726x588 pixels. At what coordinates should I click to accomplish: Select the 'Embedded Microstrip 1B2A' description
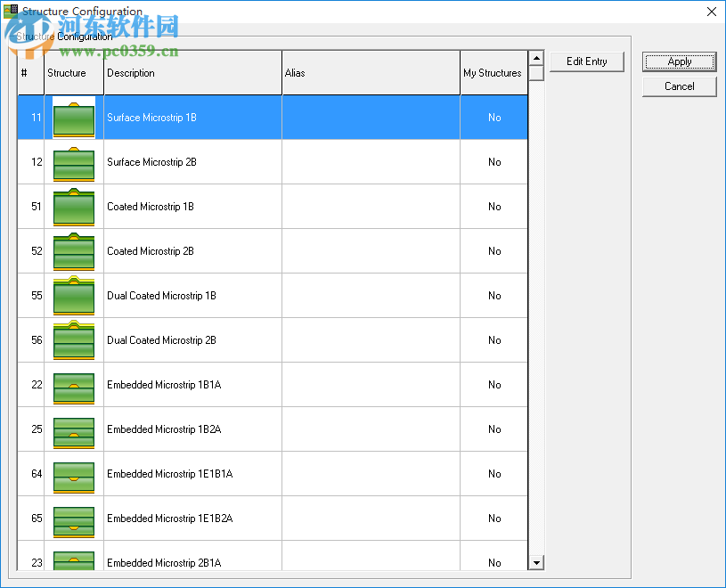click(x=164, y=429)
